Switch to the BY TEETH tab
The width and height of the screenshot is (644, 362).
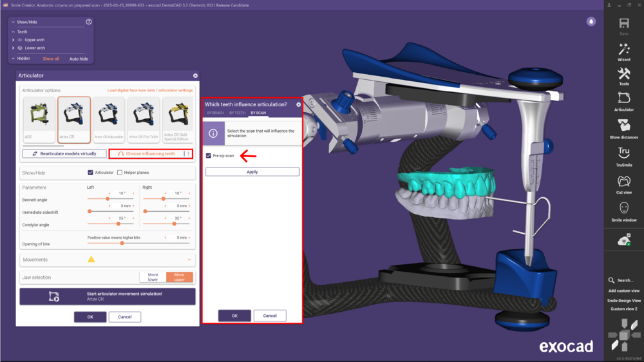click(237, 113)
